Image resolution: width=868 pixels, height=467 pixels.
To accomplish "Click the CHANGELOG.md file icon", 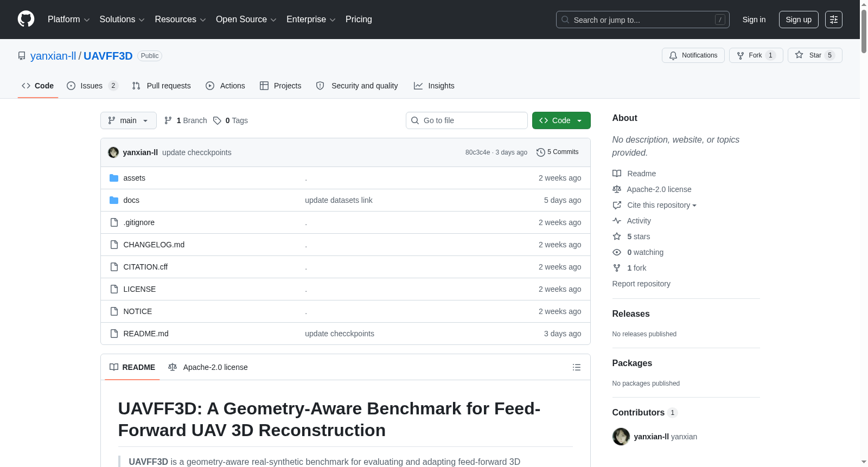I will pyautogui.click(x=114, y=245).
